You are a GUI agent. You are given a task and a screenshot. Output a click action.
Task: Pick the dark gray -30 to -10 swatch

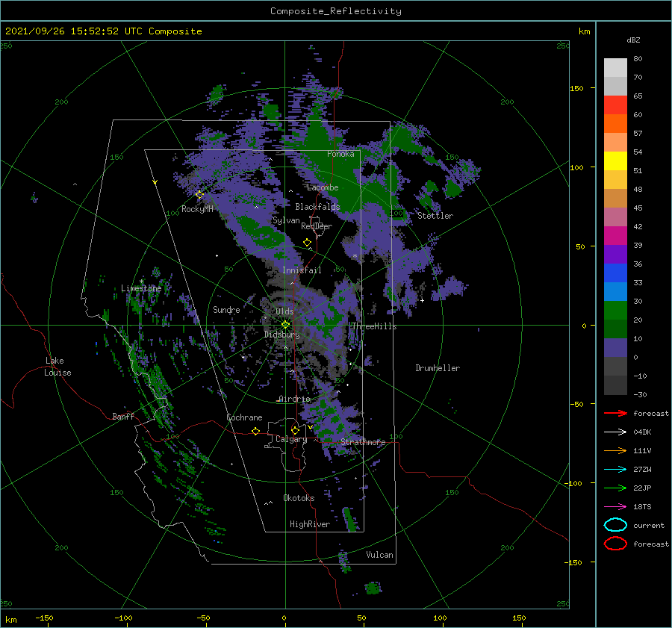[615, 385]
